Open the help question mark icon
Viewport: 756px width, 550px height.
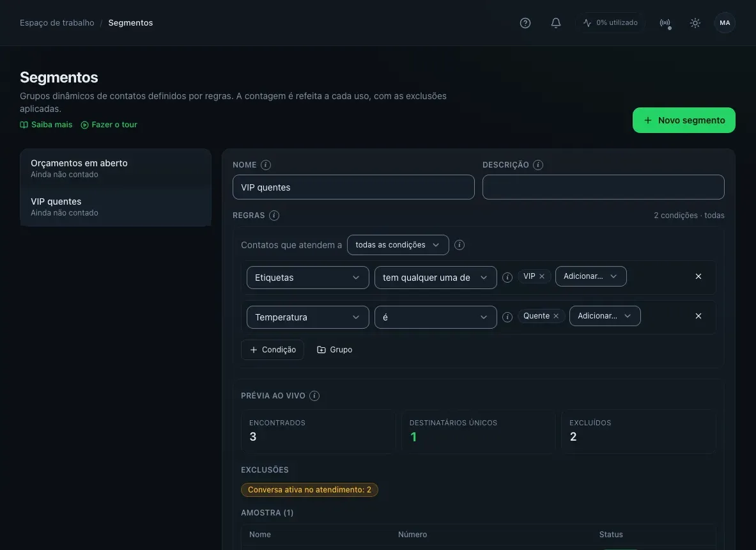coord(525,22)
